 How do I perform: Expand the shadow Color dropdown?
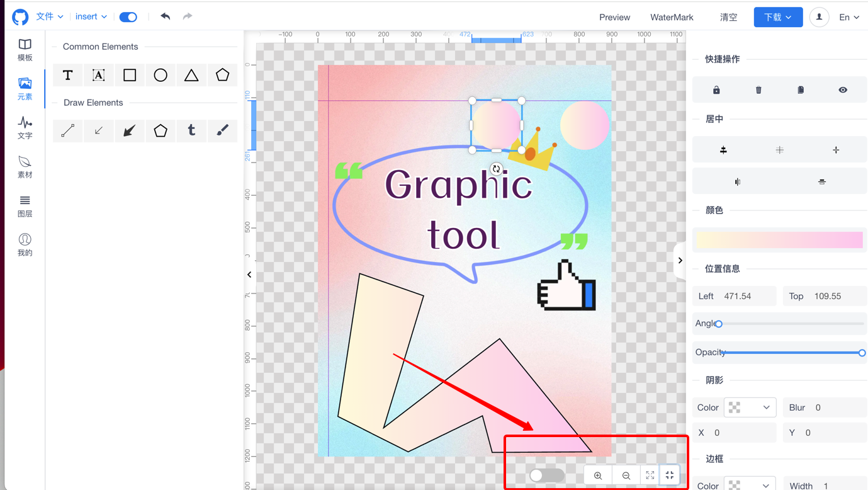click(750, 407)
